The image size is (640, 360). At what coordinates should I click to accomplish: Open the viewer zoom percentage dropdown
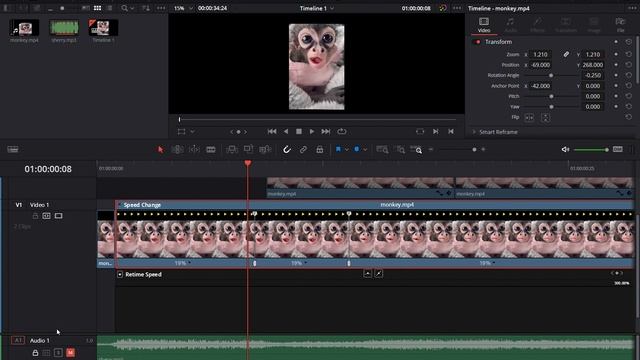pyautogui.click(x=183, y=8)
